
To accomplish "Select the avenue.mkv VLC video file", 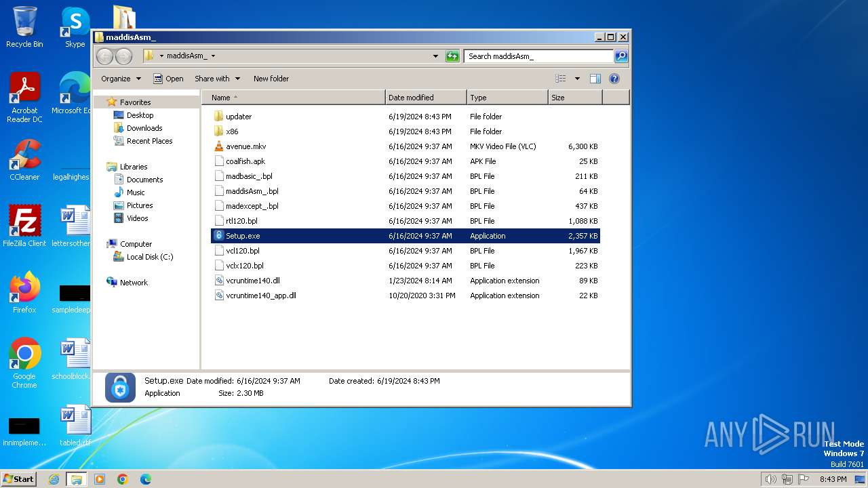I will (x=406, y=146).
